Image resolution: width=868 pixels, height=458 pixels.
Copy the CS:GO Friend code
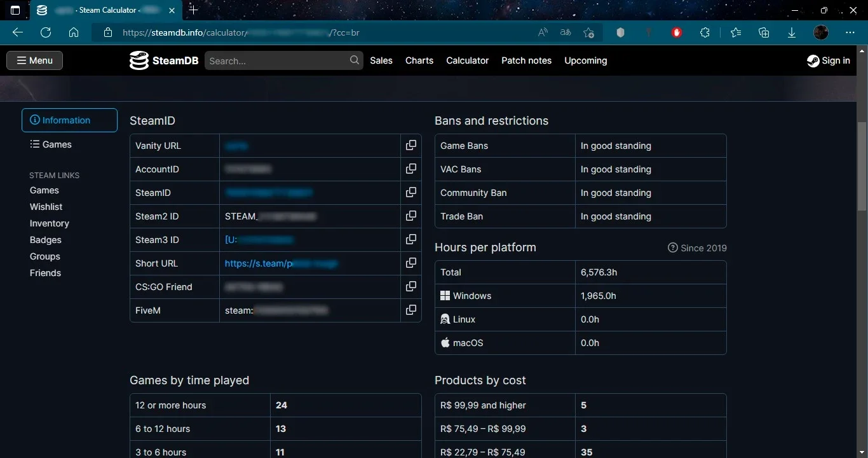coord(411,287)
